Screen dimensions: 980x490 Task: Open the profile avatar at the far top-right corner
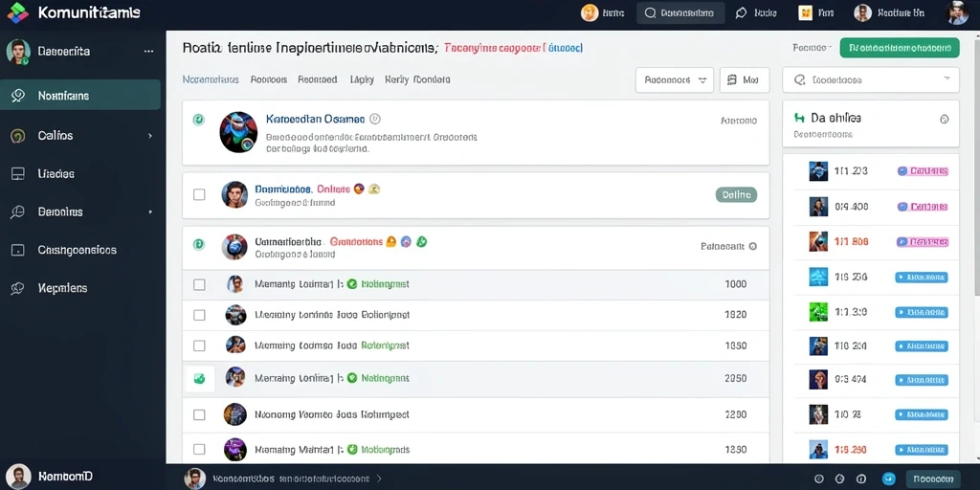(x=957, y=12)
